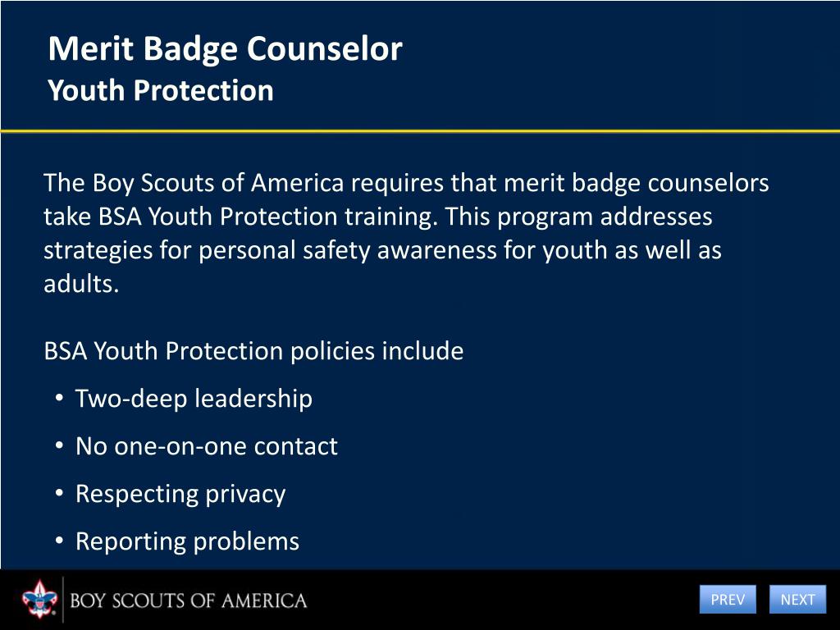Click 'The Boy Scouts of America requires' opening line
This screenshot has height=630, width=840.
point(406,183)
